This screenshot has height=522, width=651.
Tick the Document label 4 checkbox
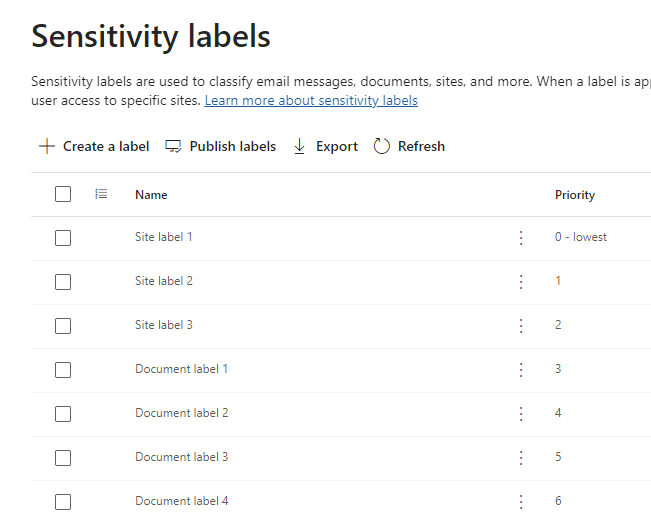(63, 501)
